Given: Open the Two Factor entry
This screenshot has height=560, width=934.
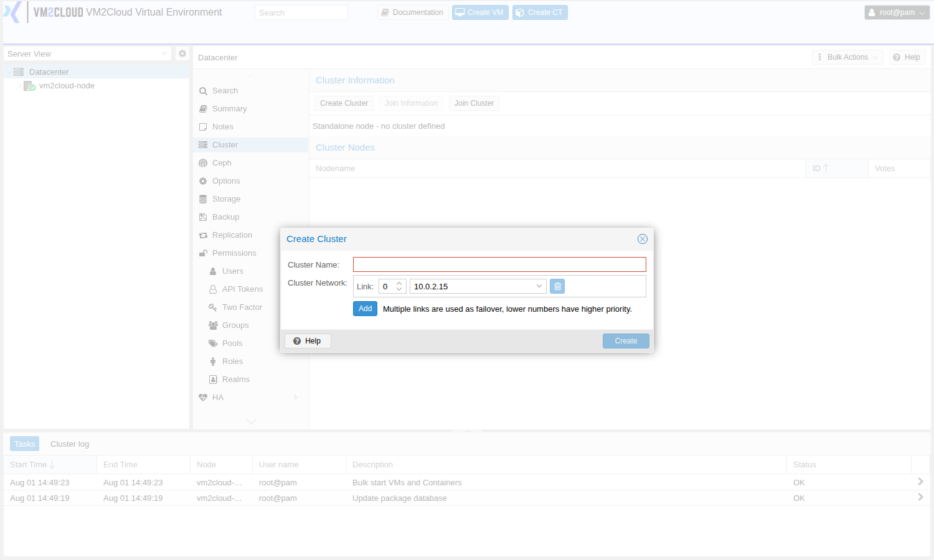Looking at the screenshot, I should 242,307.
